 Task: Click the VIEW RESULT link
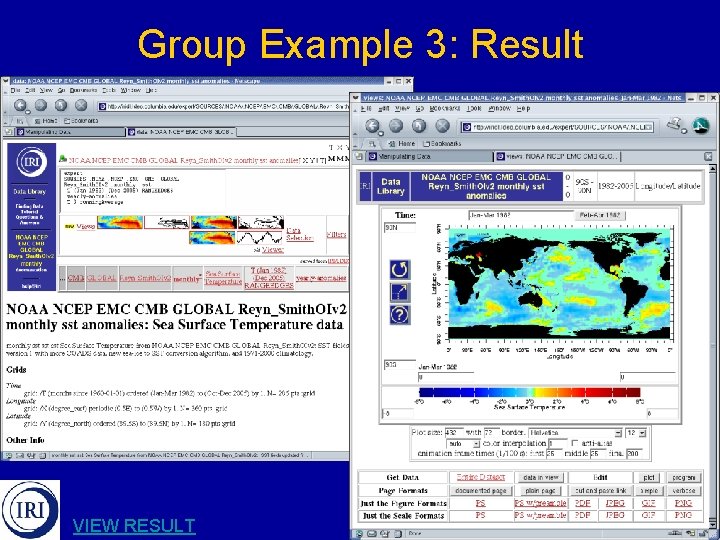(134, 525)
